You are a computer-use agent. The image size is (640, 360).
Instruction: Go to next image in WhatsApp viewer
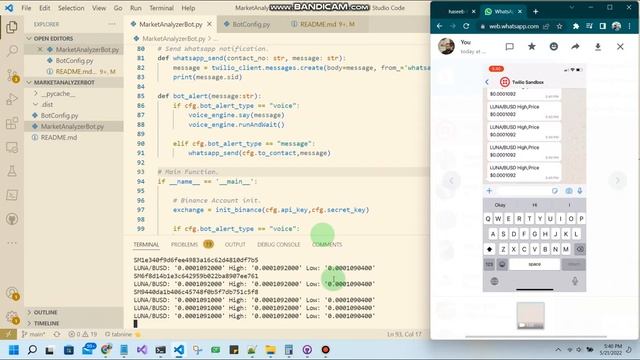tap(618, 180)
